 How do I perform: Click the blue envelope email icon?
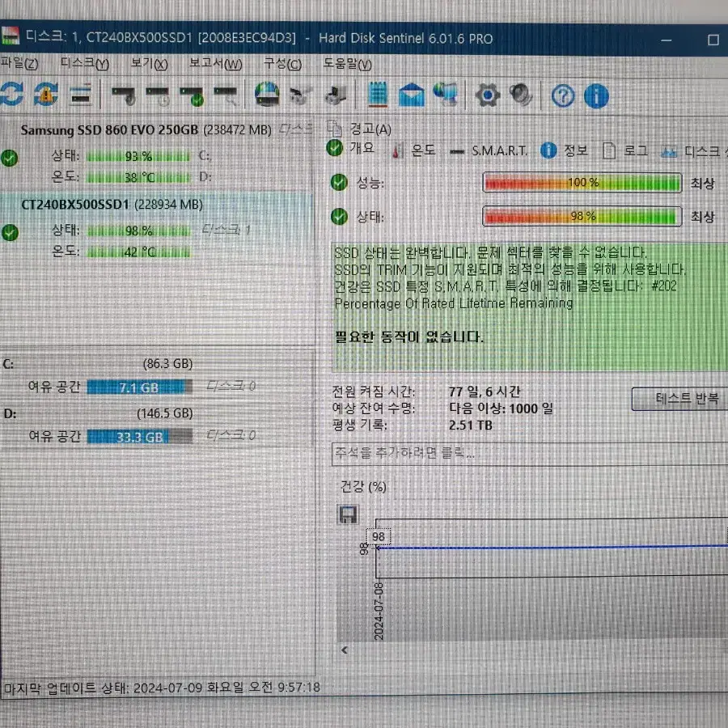coord(412,95)
